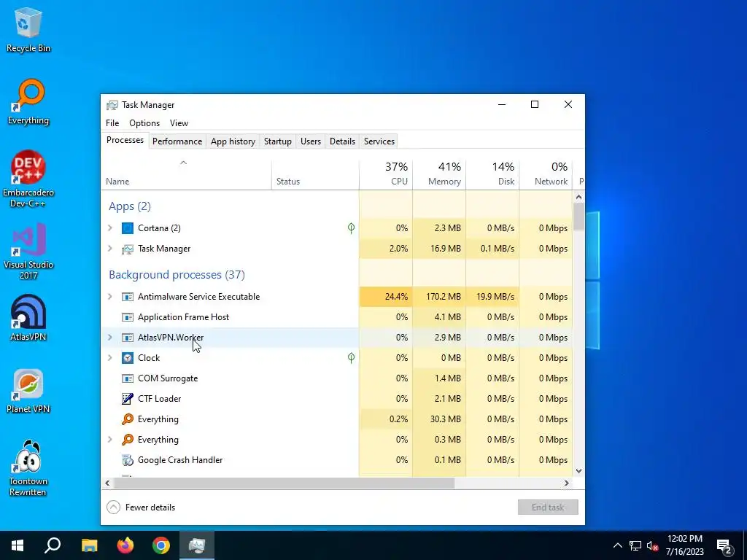Switch to the App history tab
Viewport: 747px width, 560px height.
pyautogui.click(x=233, y=141)
